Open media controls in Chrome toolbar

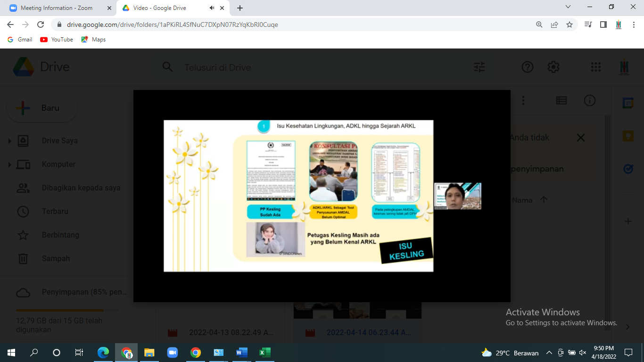coord(588,25)
